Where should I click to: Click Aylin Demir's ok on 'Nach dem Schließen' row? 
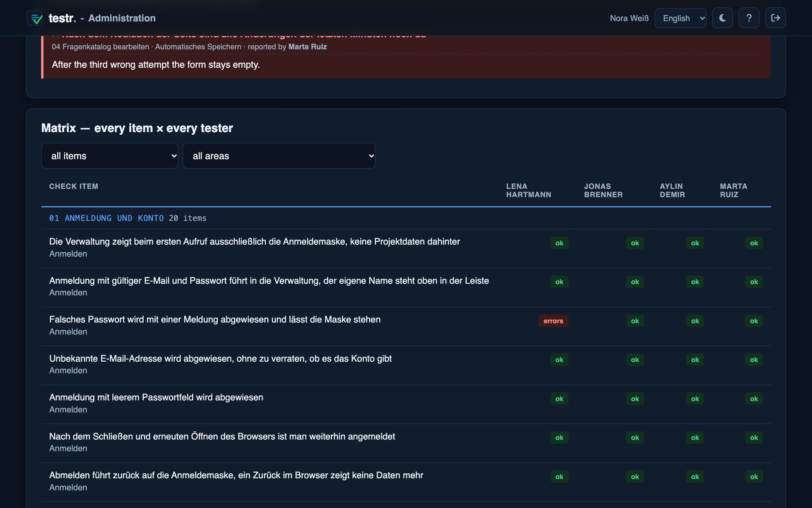(695, 438)
